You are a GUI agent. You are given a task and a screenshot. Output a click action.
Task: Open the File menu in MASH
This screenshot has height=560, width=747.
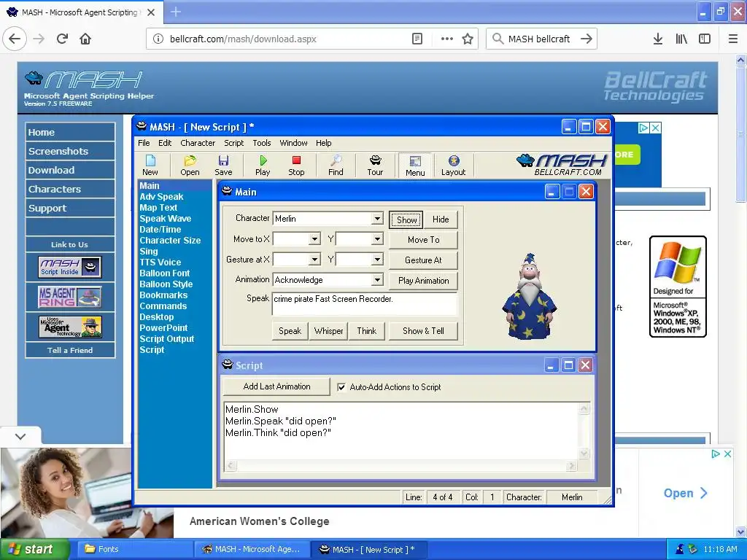tap(144, 143)
